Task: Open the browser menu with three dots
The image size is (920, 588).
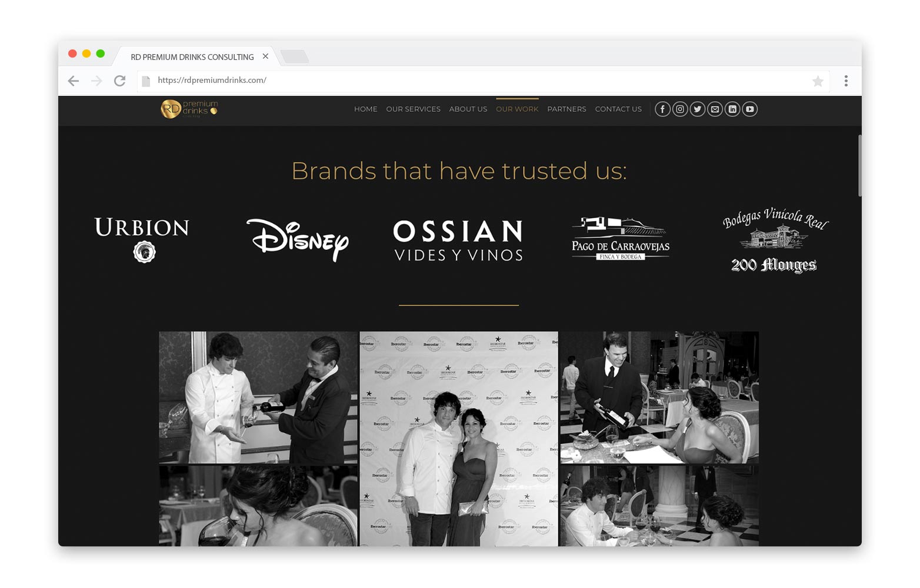Action: pyautogui.click(x=846, y=81)
